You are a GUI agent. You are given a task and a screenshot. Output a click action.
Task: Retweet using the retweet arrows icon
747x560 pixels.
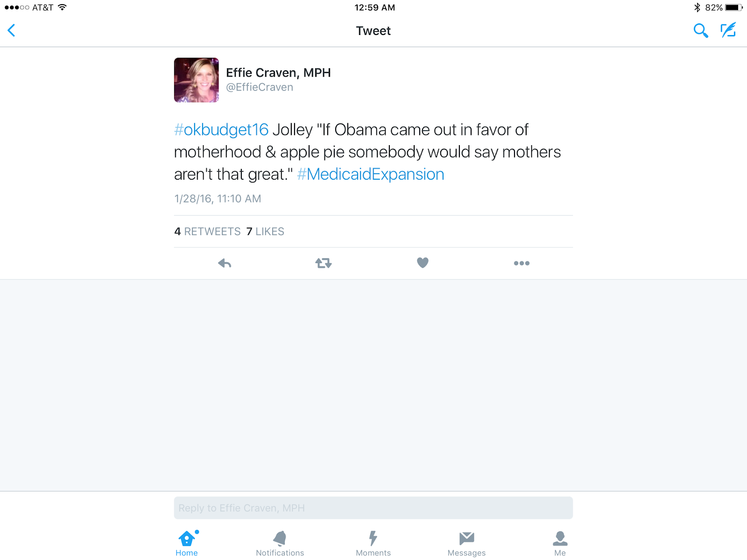coord(324,263)
